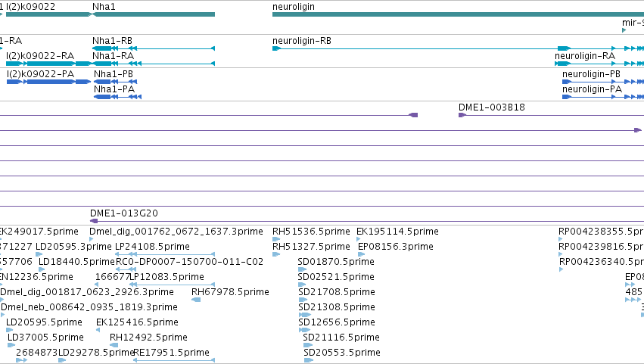Select the DME1-013G20 clone end marker
The width and height of the screenshot is (644, 364).
[x=94, y=221]
